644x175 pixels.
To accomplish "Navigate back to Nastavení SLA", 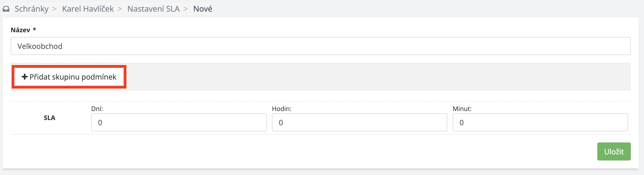I will [153, 9].
